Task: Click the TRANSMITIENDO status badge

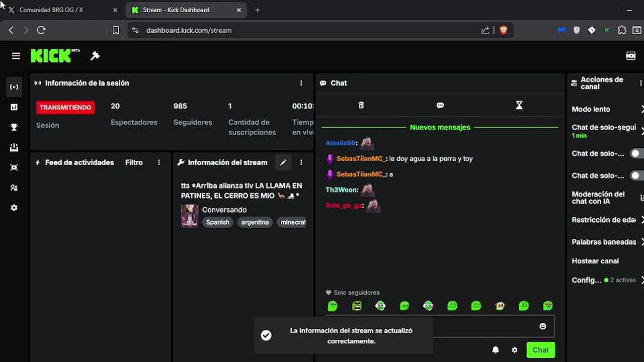Action: [x=65, y=107]
